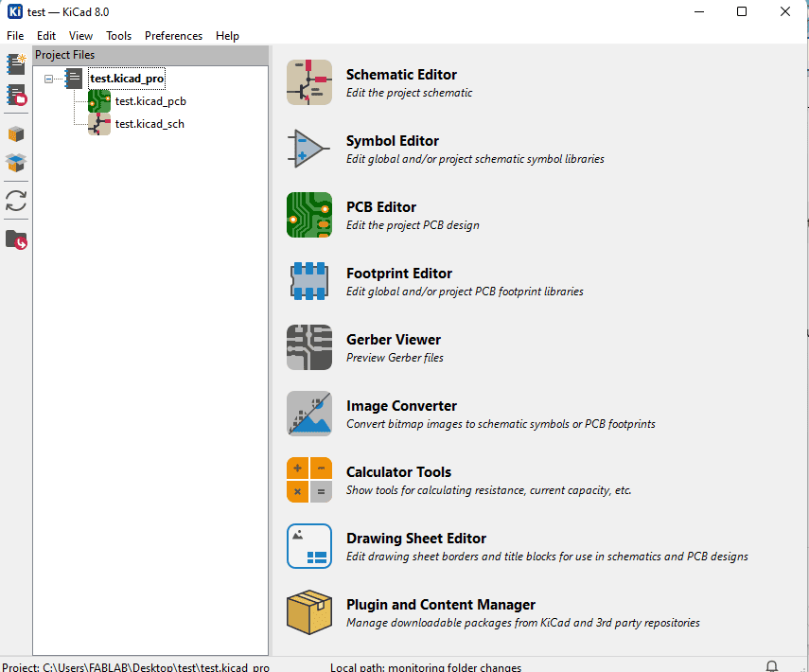Collapse the test.kicad_pro tree node
This screenshot has width=809, height=672.
click(48, 79)
